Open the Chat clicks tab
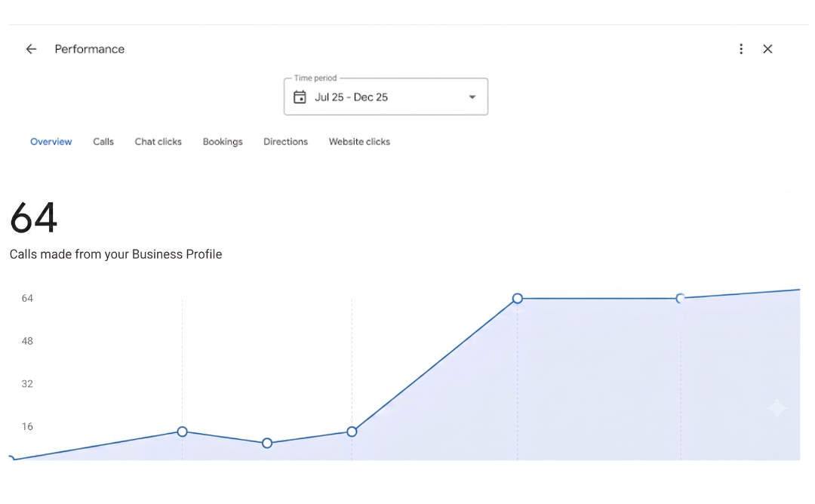The width and height of the screenshot is (815, 504). coord(158,142)
